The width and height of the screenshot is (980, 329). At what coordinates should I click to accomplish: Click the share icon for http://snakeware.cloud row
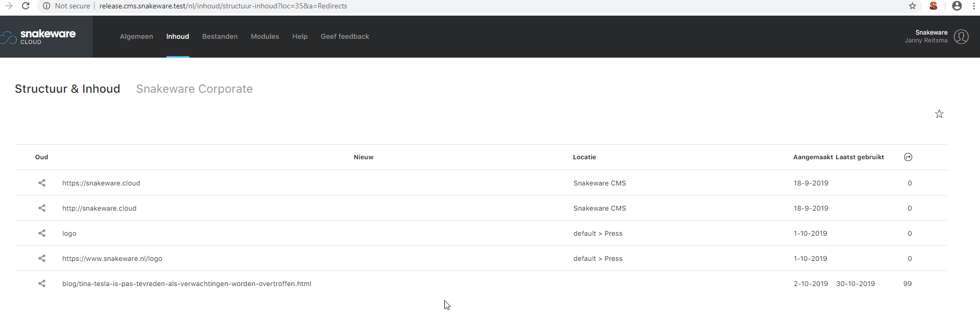coord(42,208)
